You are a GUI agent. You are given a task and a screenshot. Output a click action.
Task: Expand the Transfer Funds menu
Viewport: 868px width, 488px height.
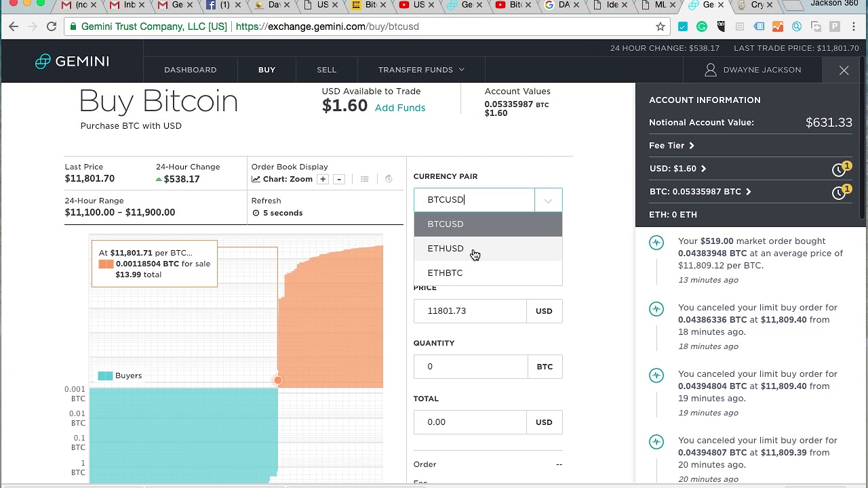pyautogui.click(x=421, y=70)
